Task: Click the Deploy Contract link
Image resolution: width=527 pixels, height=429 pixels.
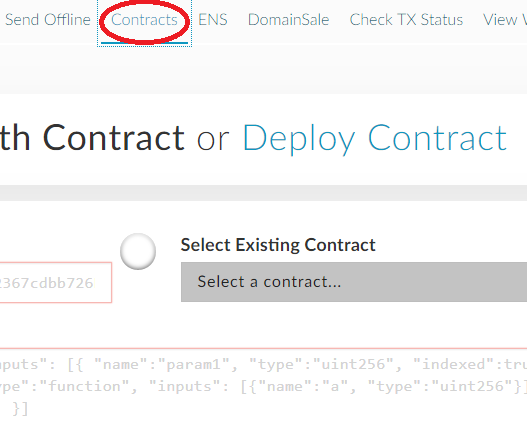Action: point(374,138)
